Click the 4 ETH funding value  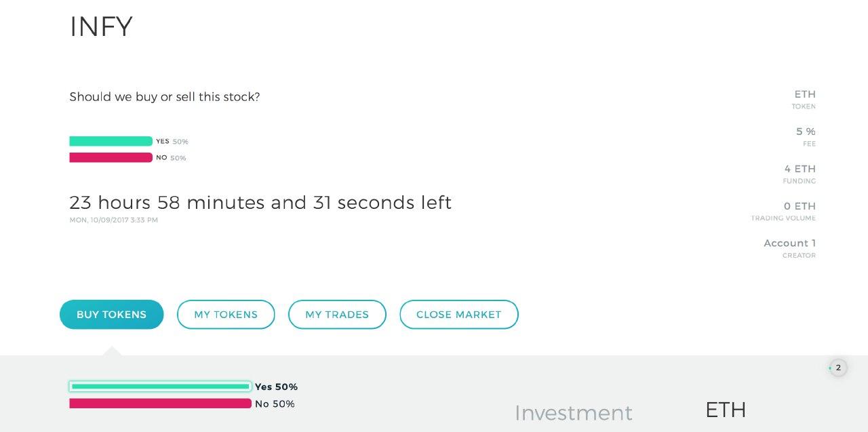800,169
